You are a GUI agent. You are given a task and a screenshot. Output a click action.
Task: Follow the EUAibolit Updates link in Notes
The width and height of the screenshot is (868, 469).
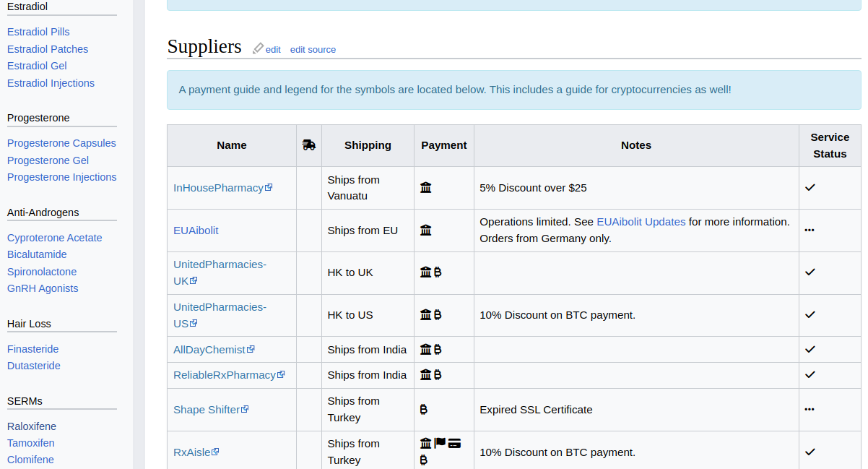(641, 222)
